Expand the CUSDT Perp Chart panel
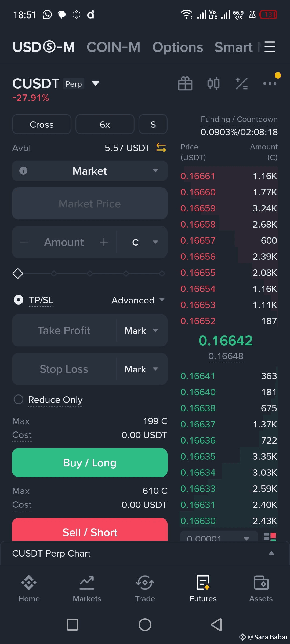 point(145,553)
